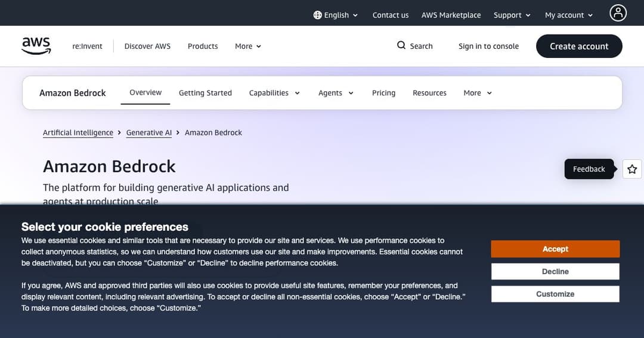
Task: Click Sign in to console
Action: pyautogui.click(x=488, y=46)
